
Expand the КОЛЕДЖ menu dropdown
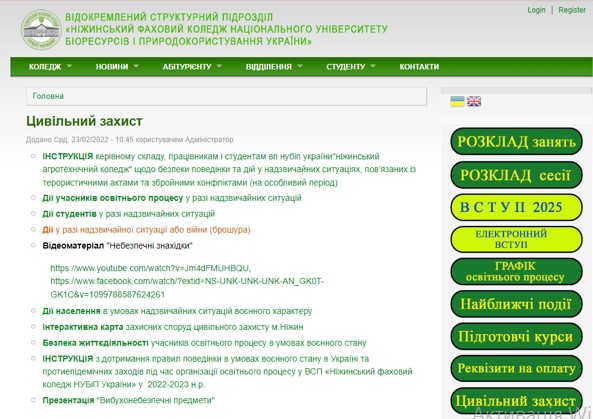(50, 67)
